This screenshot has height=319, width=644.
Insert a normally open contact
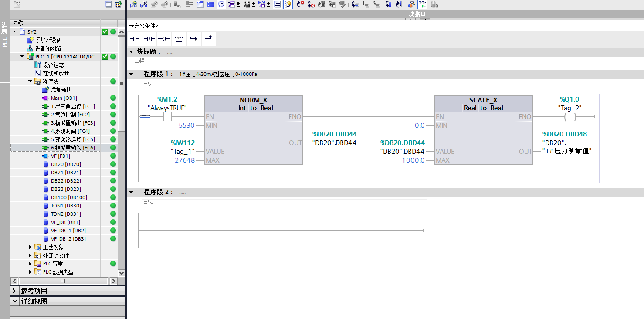point(135,39)
